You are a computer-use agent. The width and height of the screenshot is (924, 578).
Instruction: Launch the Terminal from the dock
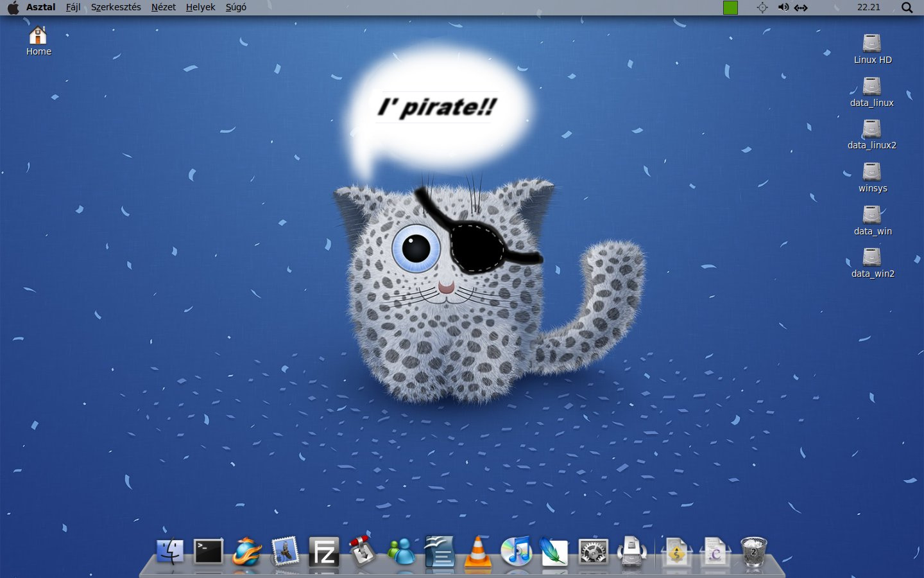[x=209, y=552]
